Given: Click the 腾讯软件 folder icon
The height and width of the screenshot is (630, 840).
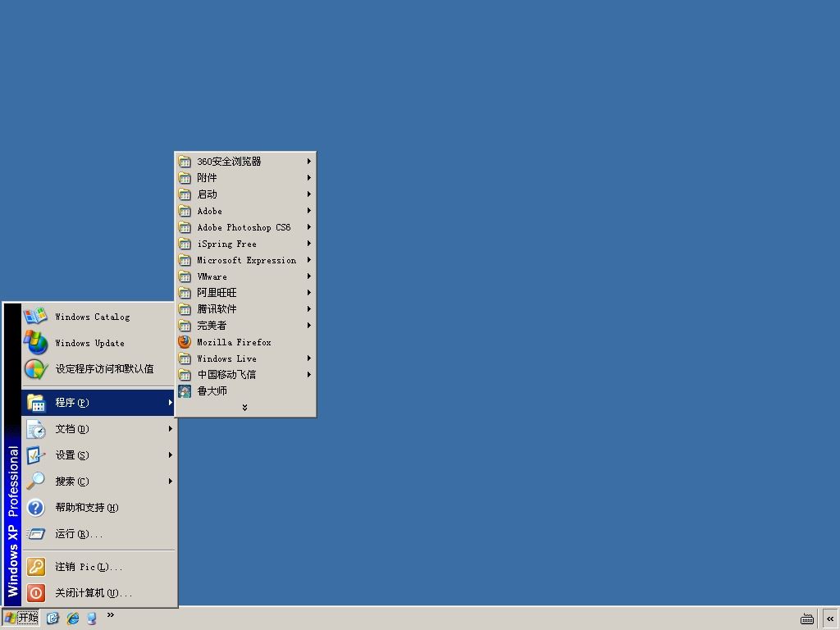Looking at the screenshot, I should 185,309.
